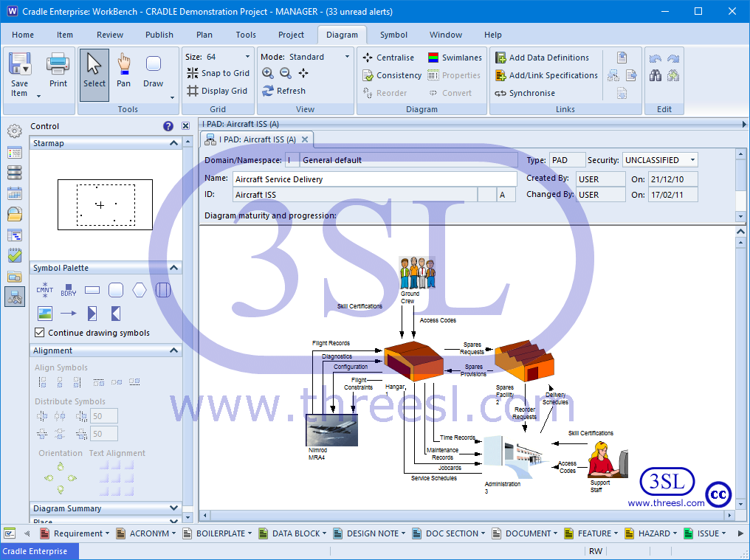The height and width of the screenshot is (560, 750).
Task: Click the Save Item icon
Action: pyautogui.click(x=20, y=63)
